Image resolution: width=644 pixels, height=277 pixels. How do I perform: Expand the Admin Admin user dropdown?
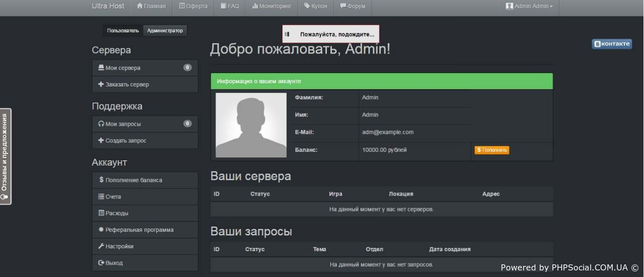530,6
